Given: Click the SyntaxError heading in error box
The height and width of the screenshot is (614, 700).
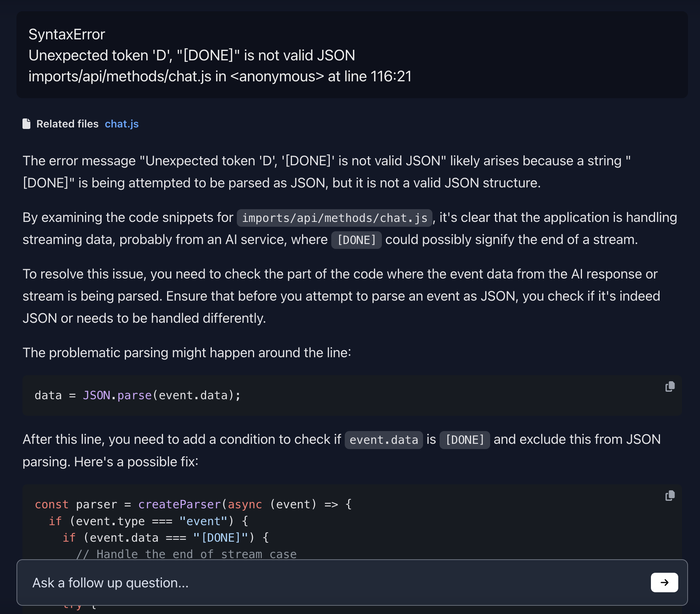Looking at the screenshot, I should coord(67,34).
